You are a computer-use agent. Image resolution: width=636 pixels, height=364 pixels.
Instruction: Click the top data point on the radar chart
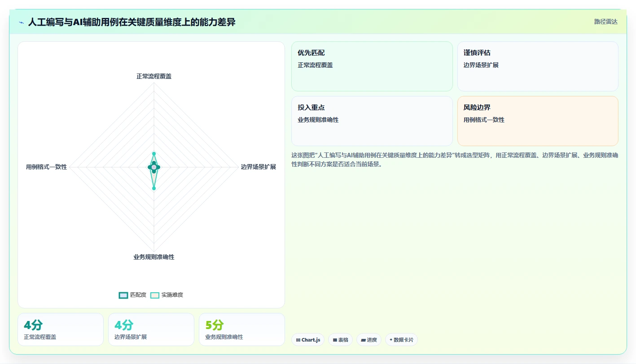pyautogui.click(x=154, y=154)
